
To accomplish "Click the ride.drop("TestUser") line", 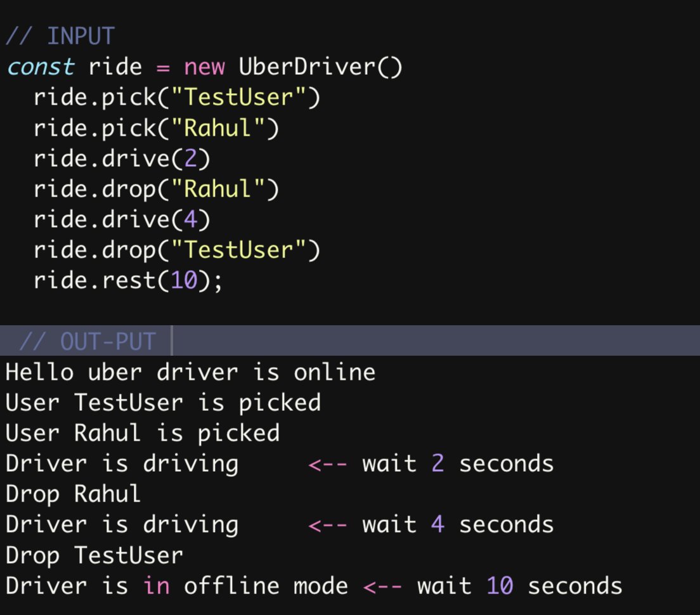I will [177, 249].
